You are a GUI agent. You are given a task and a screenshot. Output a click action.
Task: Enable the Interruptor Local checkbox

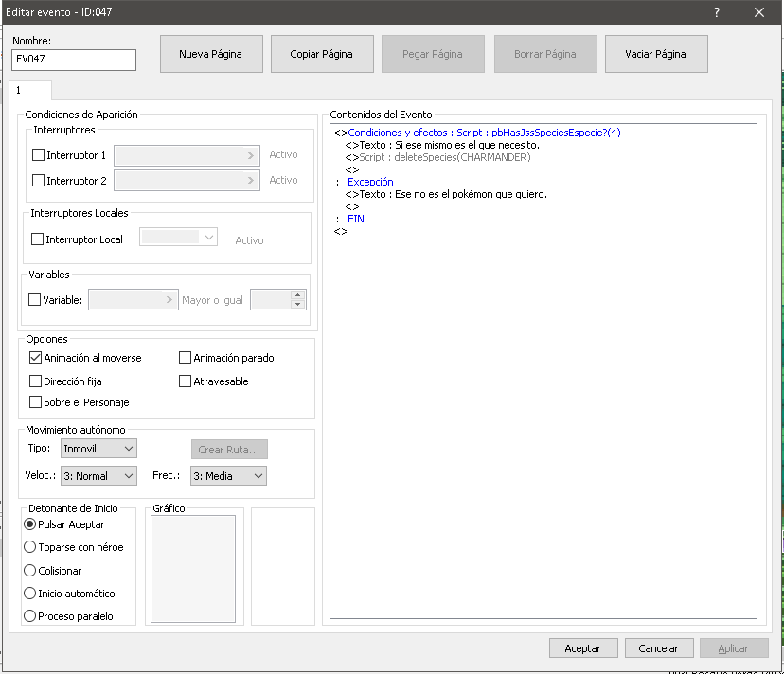[x=37, y=239]
